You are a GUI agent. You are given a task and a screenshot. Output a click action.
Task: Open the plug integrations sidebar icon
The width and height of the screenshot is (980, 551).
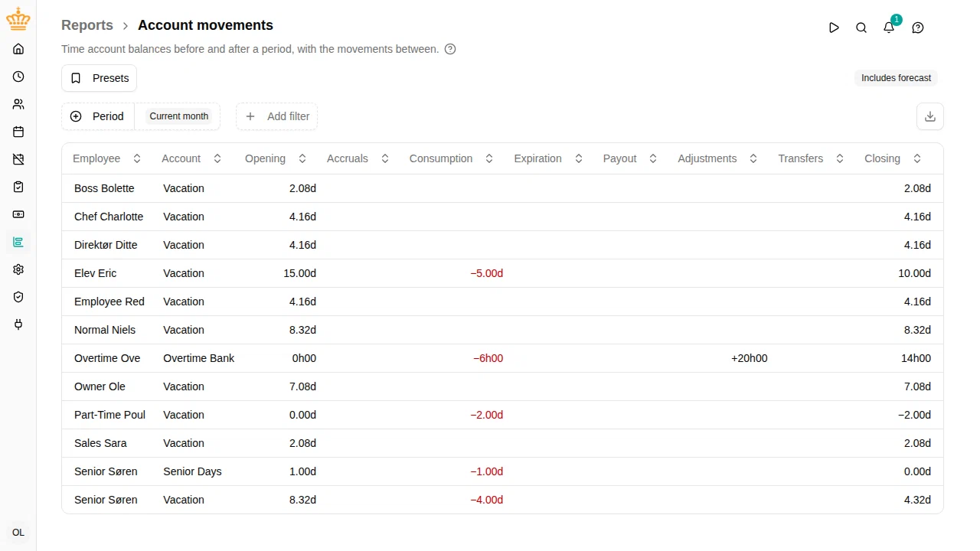18,324
